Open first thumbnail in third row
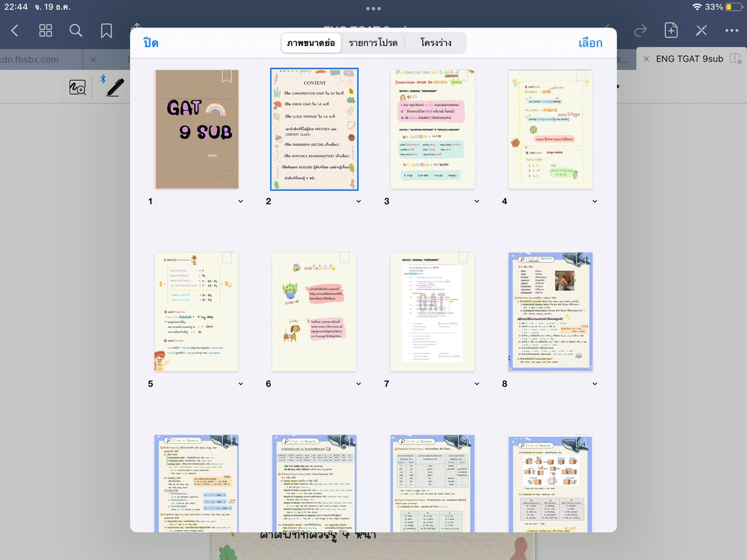747x560 pixels. (x=197, y=483)
